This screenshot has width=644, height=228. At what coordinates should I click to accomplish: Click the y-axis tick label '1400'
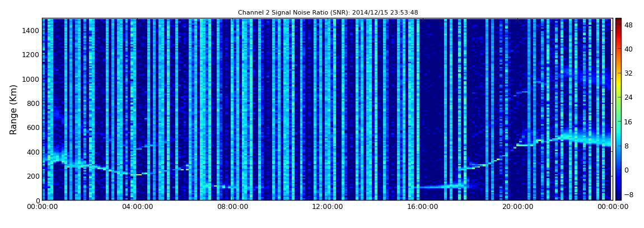tap(31, 30)
